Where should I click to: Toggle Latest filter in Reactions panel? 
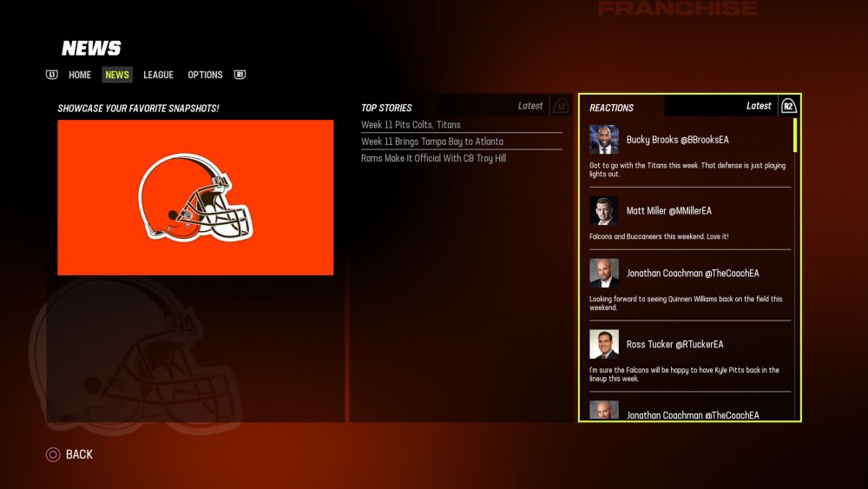pyautogui.click(x=759, y=106)
